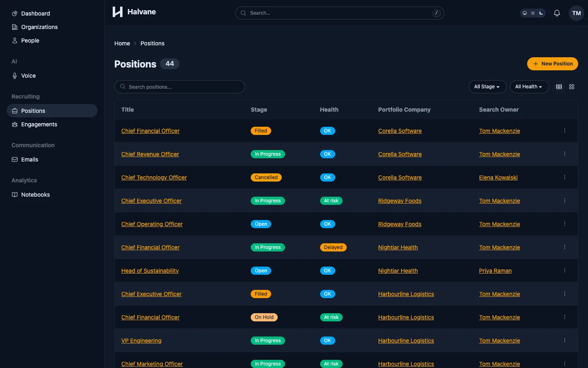This screenshot has height=368, width=588.
Task: Open the Chief Marketing Officer position
Action: [152, 364]
